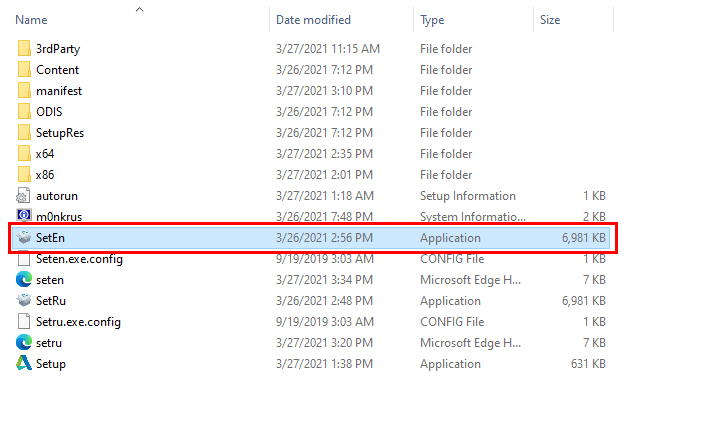Sort by Type column header

pyautogui.click(x=432, y=20)
